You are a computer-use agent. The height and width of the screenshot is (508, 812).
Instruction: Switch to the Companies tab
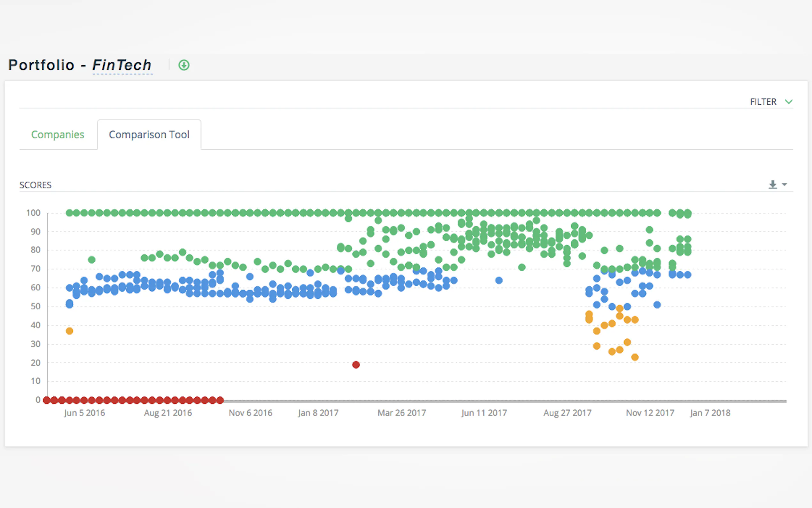(58, 134)
